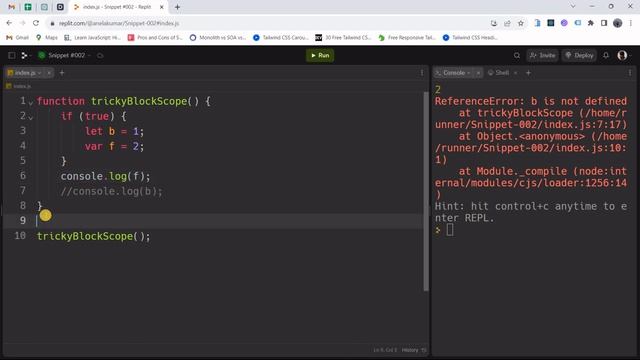The width and height of the screenshot is (640, 360).
Task: Open the Extensions puzzle icon
Action: [x=591, y=23]
